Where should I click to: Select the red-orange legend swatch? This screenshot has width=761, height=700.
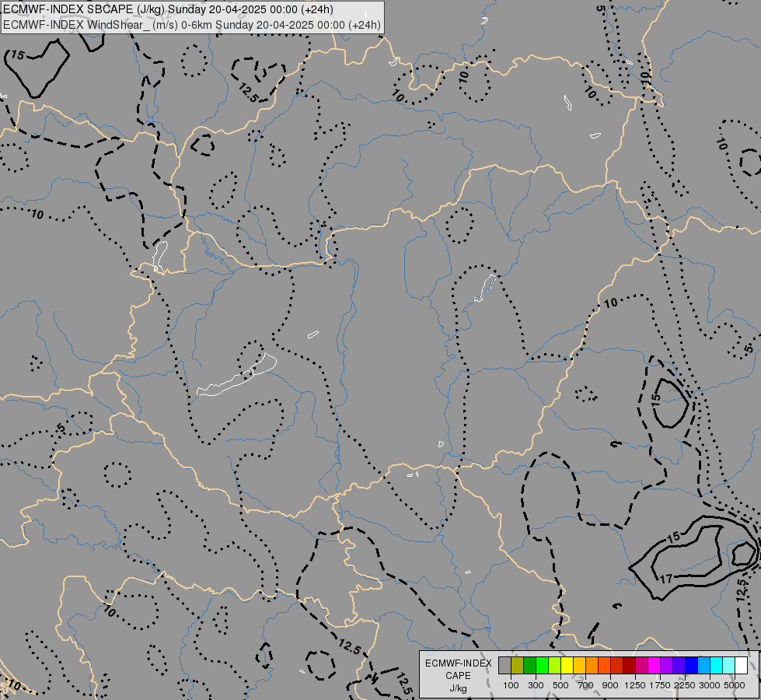coord(604,665)
